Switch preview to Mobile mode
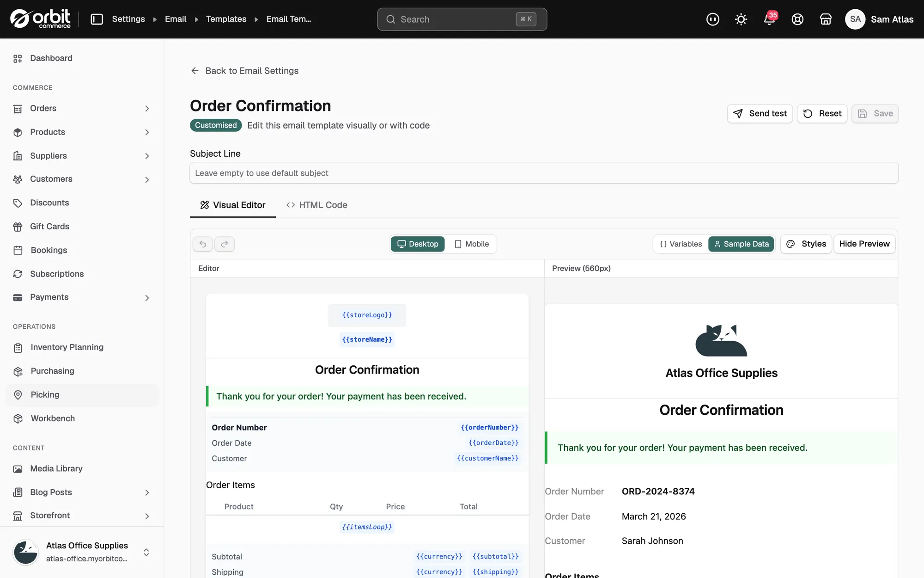Viewport: 924px width, 578px height. click(x=471, y=244)
